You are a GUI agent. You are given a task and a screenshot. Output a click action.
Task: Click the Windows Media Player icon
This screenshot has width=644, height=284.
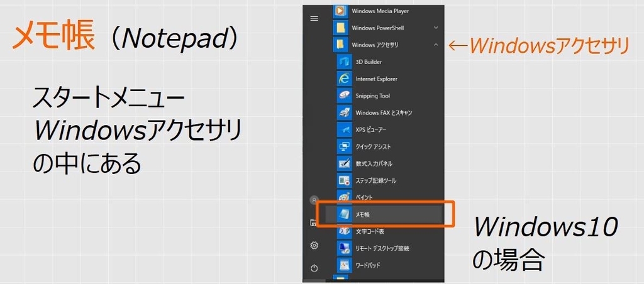(340, 11)
